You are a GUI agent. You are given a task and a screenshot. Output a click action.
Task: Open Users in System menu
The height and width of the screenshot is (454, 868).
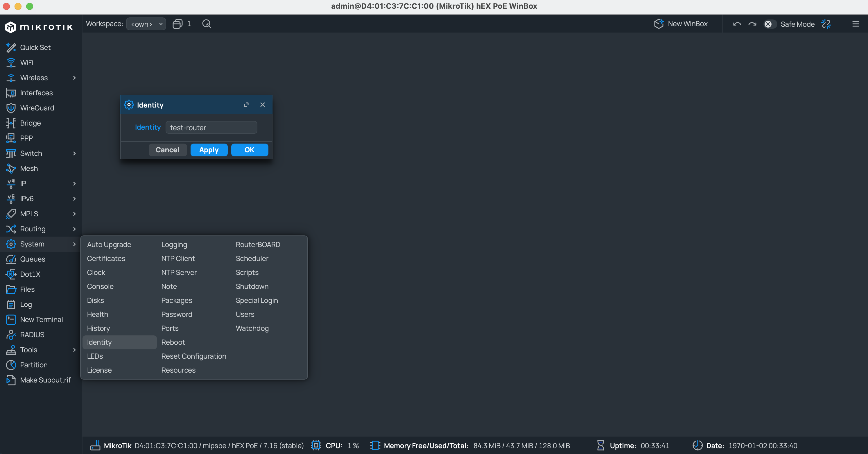pyautogui.click(x=245, y=314)
